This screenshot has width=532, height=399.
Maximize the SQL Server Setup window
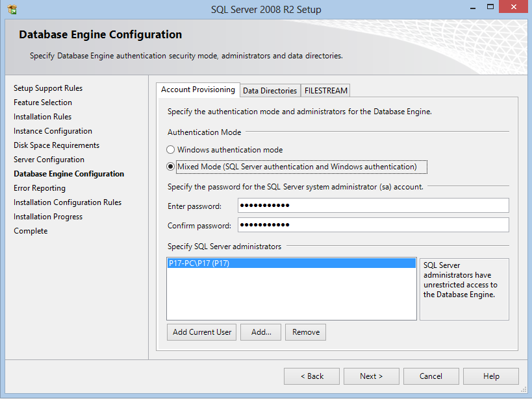coord(490,6)
